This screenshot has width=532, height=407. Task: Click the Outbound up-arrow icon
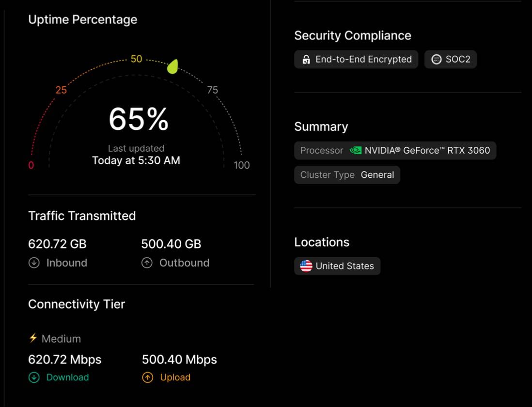[x=147, y=263]
